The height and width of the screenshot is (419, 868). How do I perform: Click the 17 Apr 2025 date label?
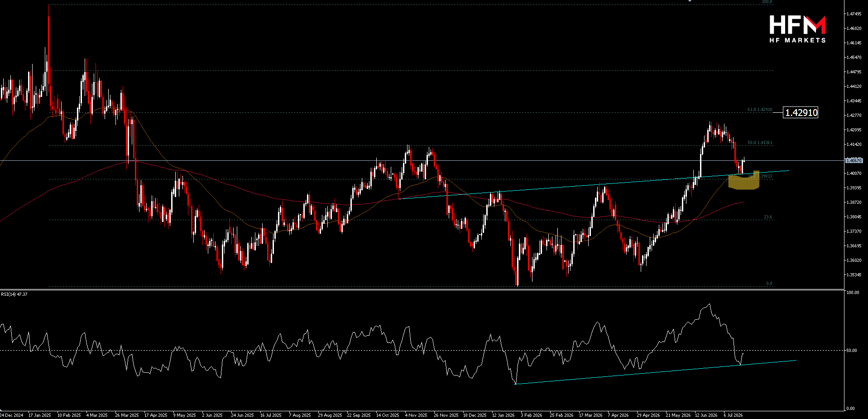click(156, 415)
